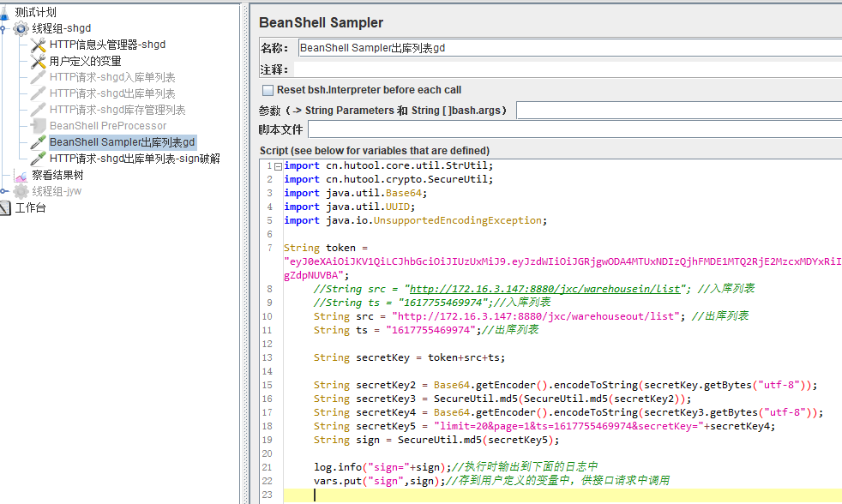Click the log.info sign code line
Screen dimensions: 842x504
pos(456,467)
